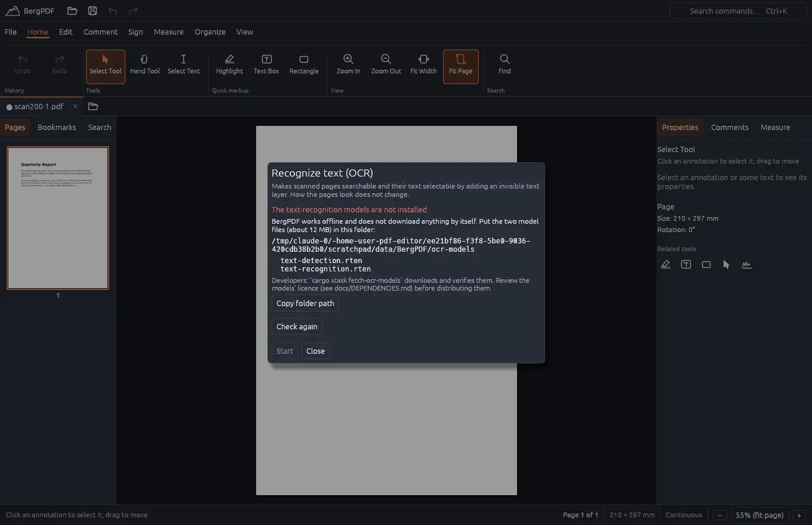Switch to the Edit ribbon tab
The width and height of the screenshot is (812, 525).
[x=66, y=32]
